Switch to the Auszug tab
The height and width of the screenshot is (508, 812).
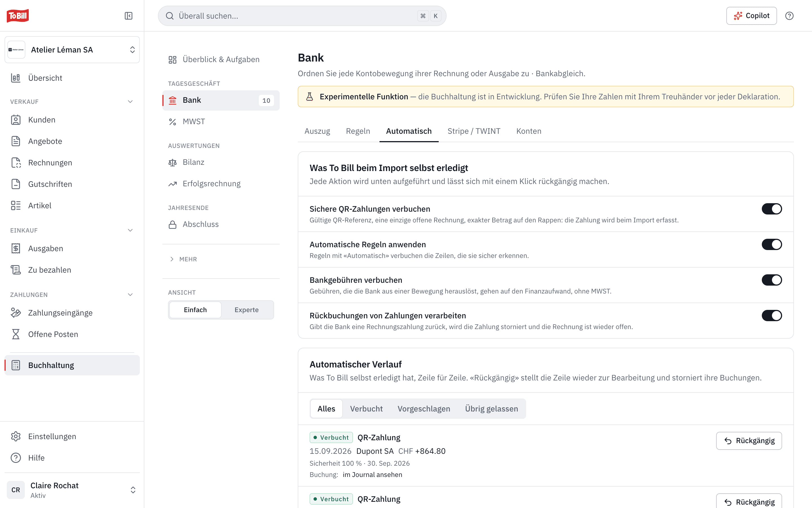[317, 131]
